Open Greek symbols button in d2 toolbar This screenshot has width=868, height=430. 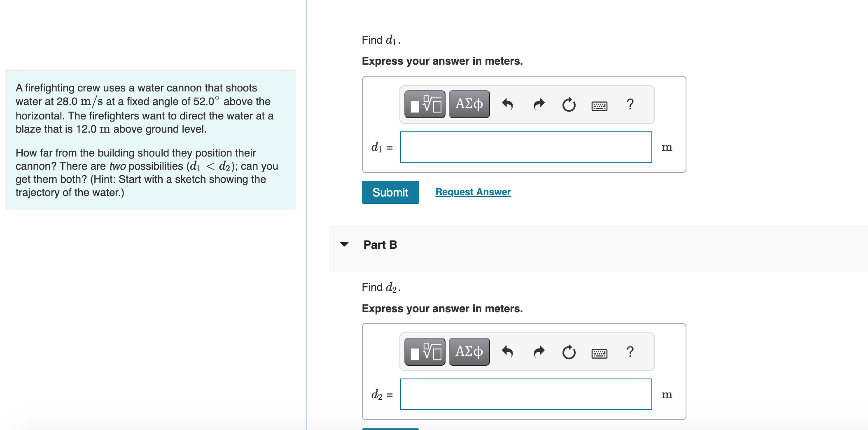[469, 352]
